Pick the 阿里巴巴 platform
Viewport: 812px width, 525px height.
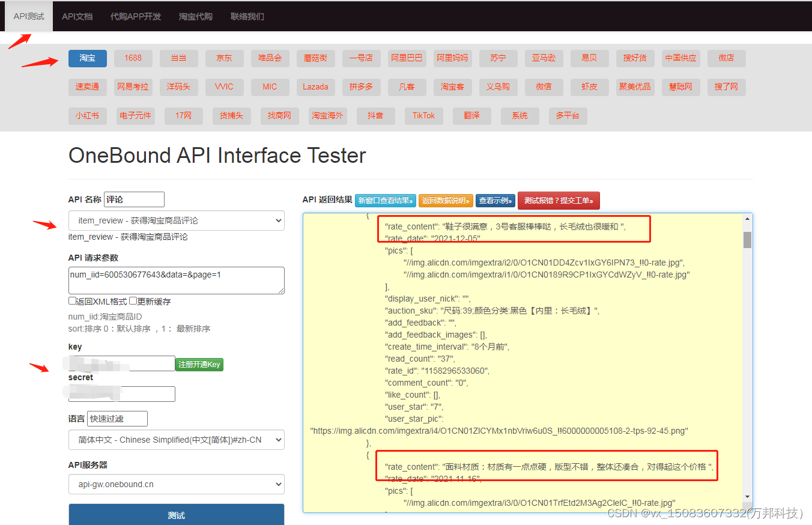click(x=407, y=58)
